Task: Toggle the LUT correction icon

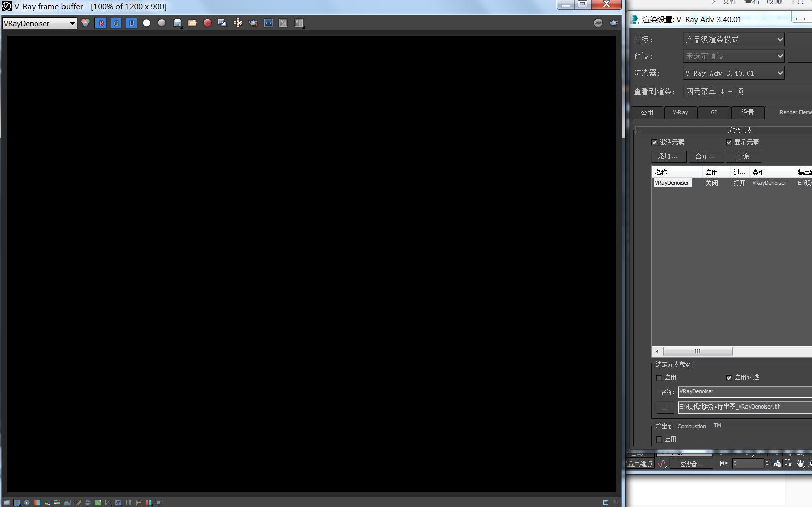Action: coord(118,502)
